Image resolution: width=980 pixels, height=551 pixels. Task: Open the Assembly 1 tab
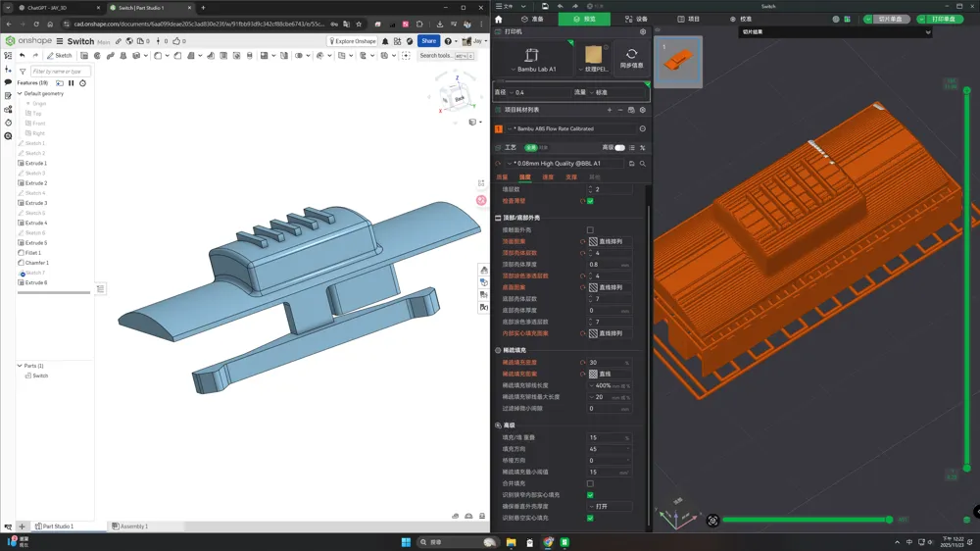click(130, 526)
